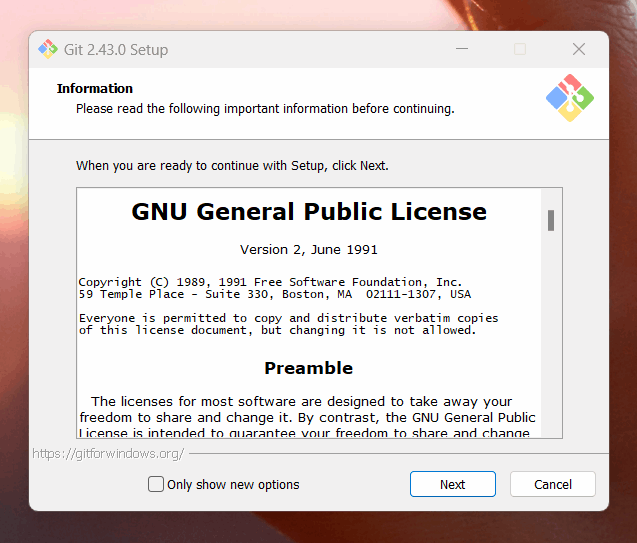Click the When you are ready to continue text

pyautogui.click(x=232, y=166)
